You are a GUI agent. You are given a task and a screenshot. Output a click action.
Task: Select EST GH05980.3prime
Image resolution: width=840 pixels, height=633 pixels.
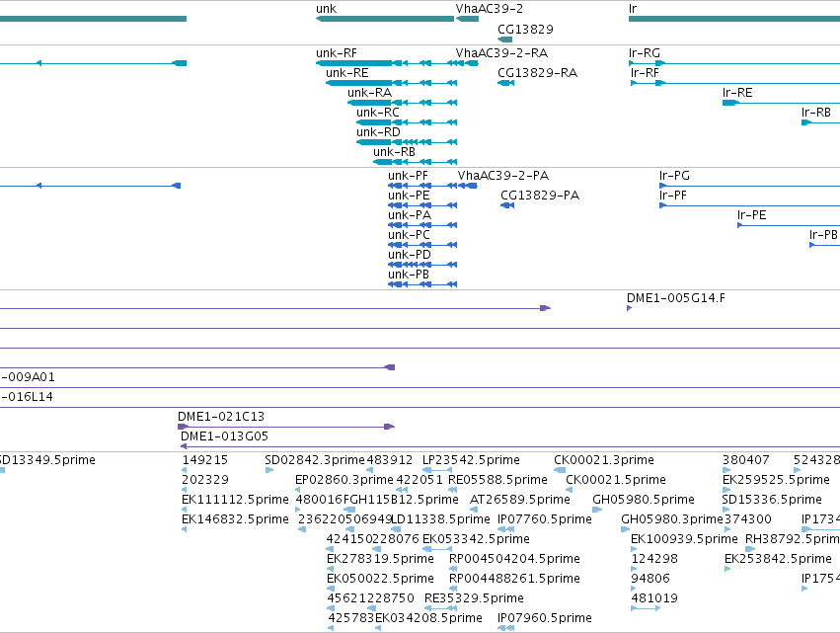point(625,529)
